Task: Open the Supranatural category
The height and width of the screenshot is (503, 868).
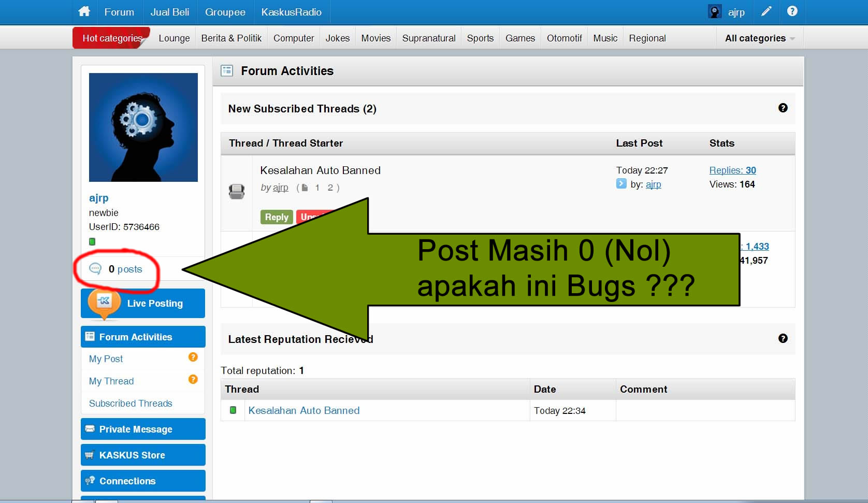Action: tap(429, 38)
